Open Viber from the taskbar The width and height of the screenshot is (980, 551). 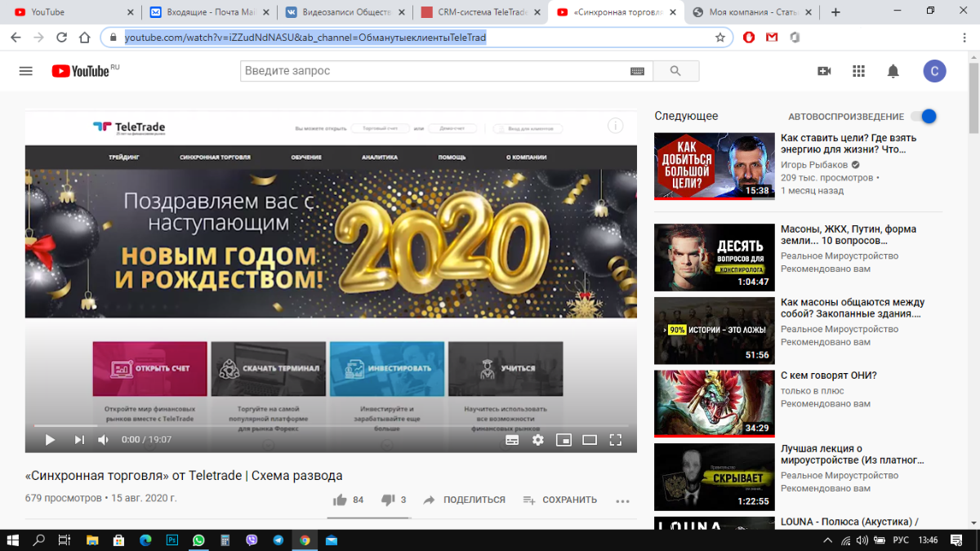click(252, 540)
